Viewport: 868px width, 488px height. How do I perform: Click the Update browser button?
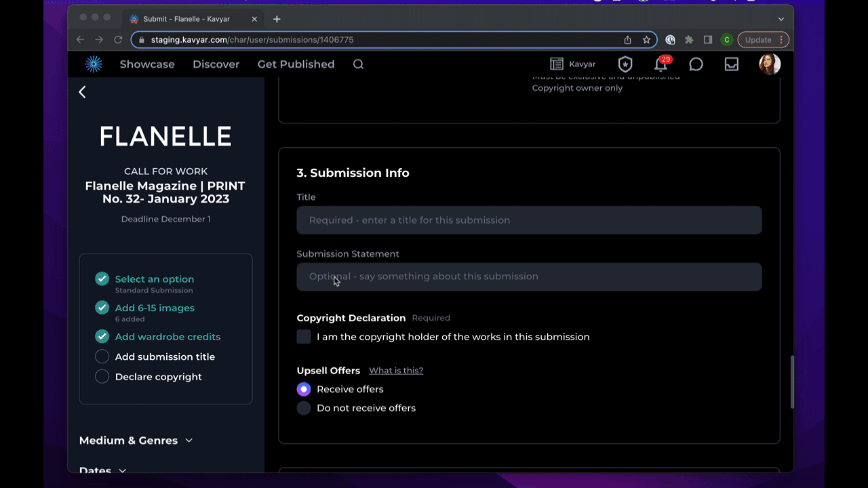(764, 40)
